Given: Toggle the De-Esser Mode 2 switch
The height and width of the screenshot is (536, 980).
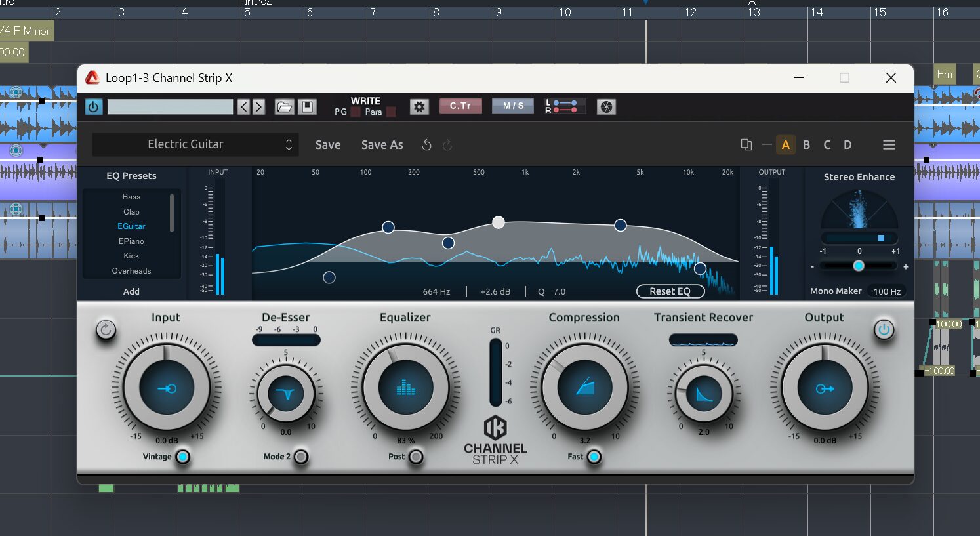Looking at the screenshot, I should point(301,457).
